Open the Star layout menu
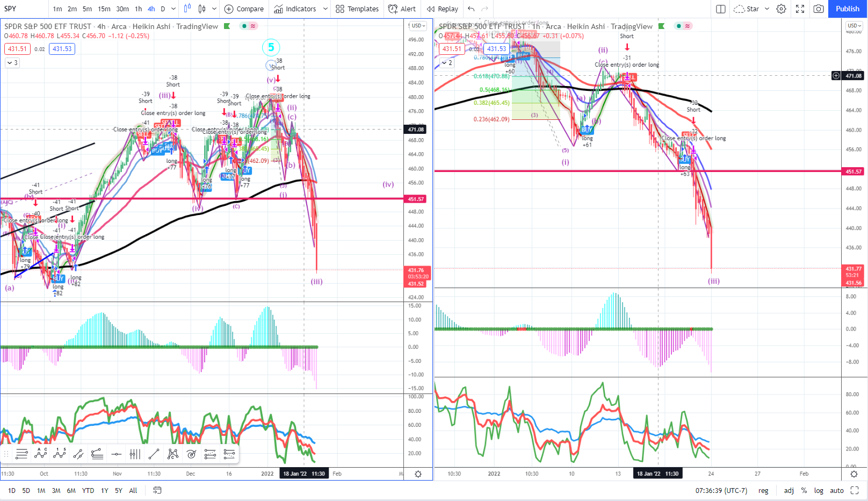 click(x=751, y=9)
